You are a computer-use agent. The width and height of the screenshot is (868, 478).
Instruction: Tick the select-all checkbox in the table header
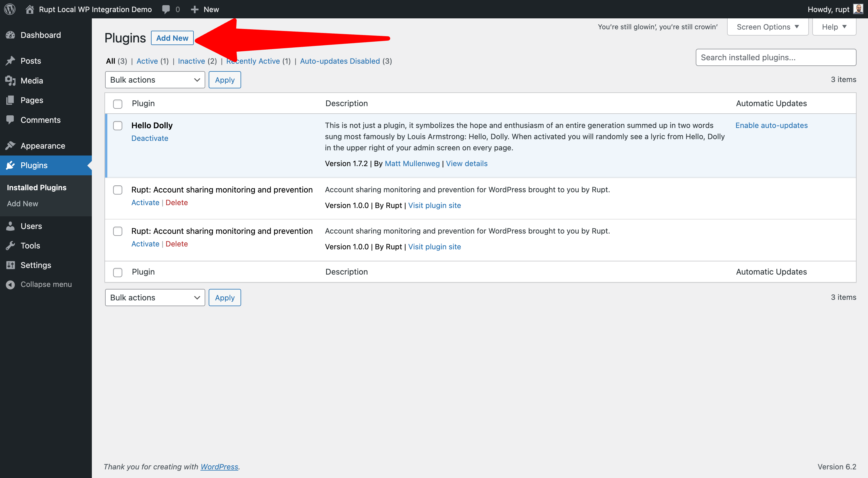[118, 104]
